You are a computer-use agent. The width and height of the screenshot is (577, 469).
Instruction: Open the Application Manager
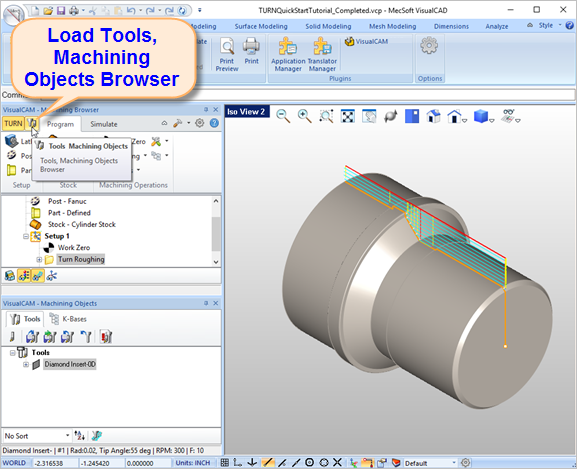click(288, 54)
